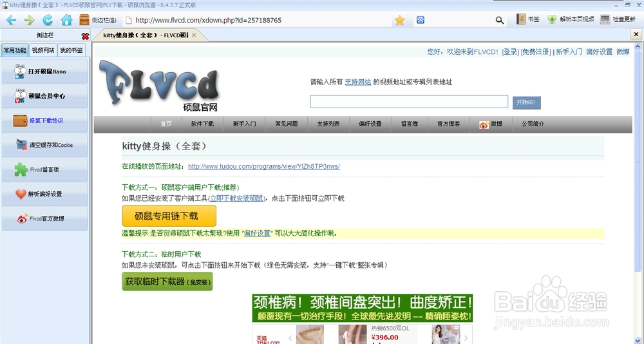Click the 微博 link at top right
The image size is (644, 344).
(x=623, y=52)
